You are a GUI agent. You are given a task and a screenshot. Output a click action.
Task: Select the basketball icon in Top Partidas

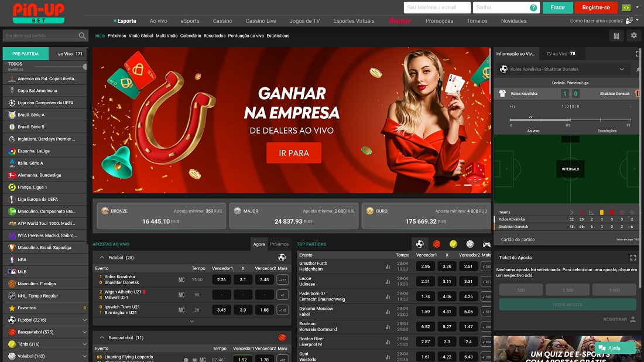coord(437,244)
